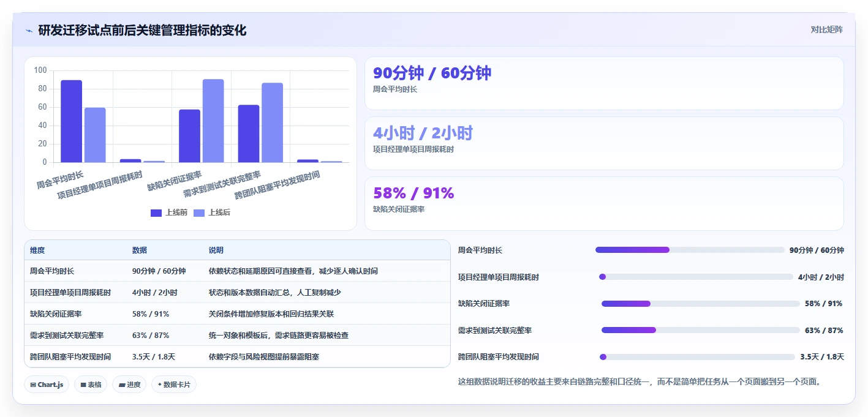This screenshot has width=868, height=417.
Task: Click the trend icon beside the page title
Action: click(x=29, y=31)
